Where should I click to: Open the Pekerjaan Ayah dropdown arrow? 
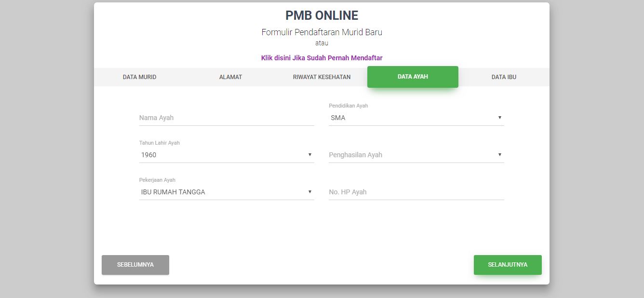(310, 192)
